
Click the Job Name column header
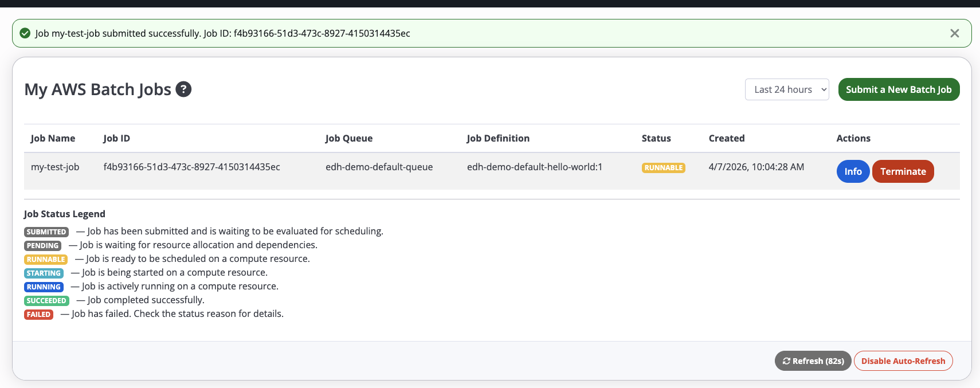click(x=53, y=138)
